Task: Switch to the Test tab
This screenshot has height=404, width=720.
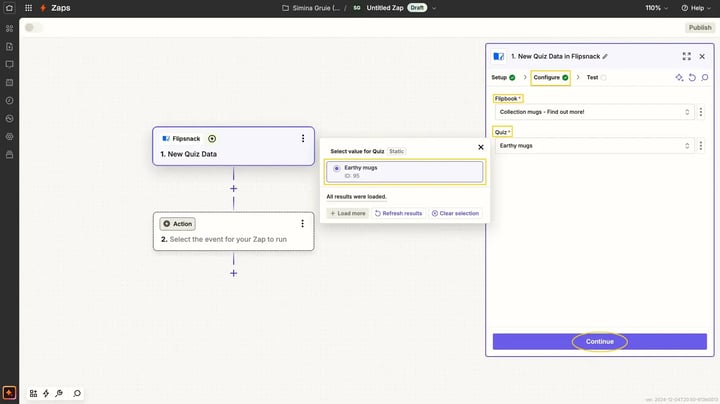Action: click(596, 78)
